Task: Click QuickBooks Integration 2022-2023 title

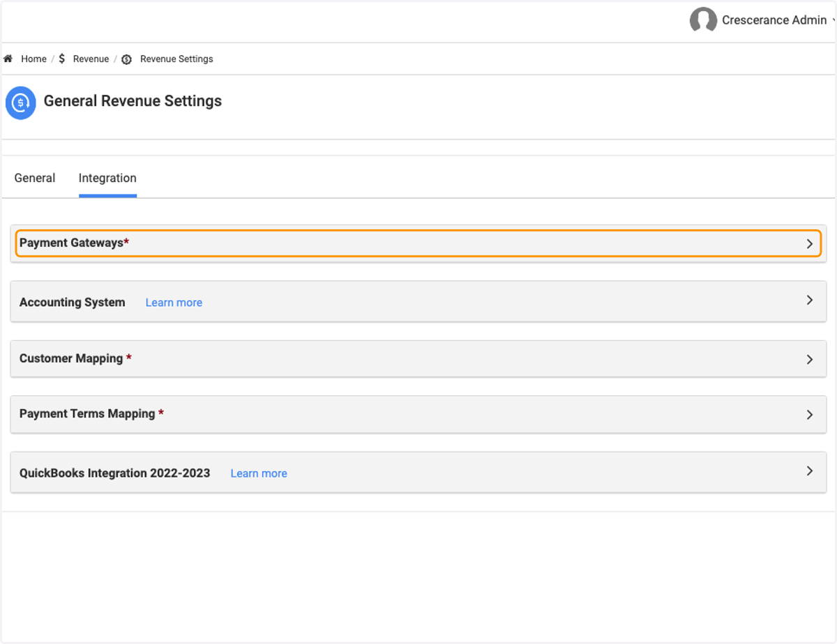Action: (114, 473)
